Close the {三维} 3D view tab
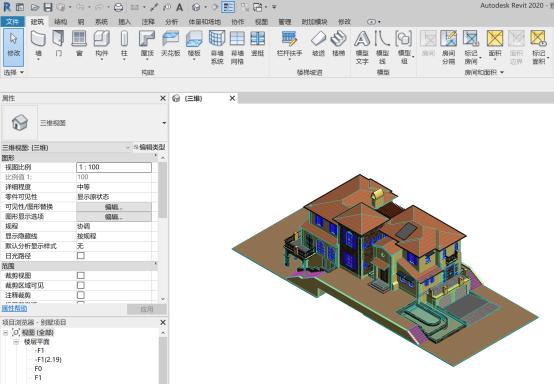 [232, 98]
